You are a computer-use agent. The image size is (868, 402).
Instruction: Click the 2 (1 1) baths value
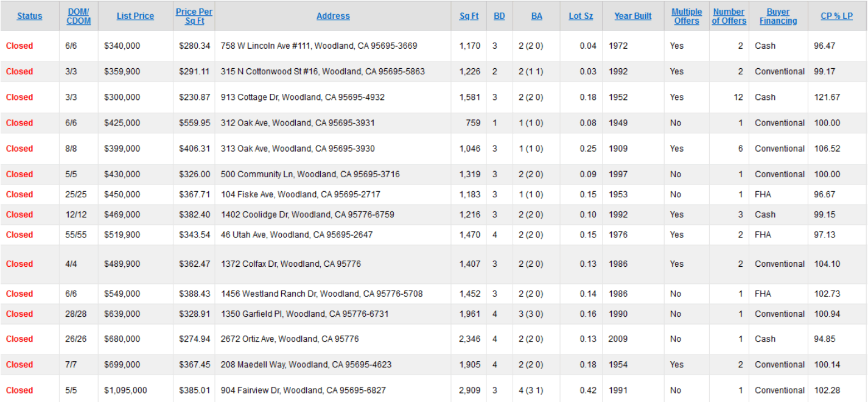pos(531,71)
